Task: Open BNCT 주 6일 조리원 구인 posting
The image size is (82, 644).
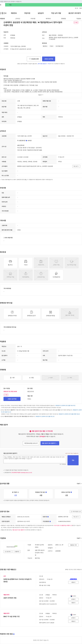Action: [x=12, y=616]
